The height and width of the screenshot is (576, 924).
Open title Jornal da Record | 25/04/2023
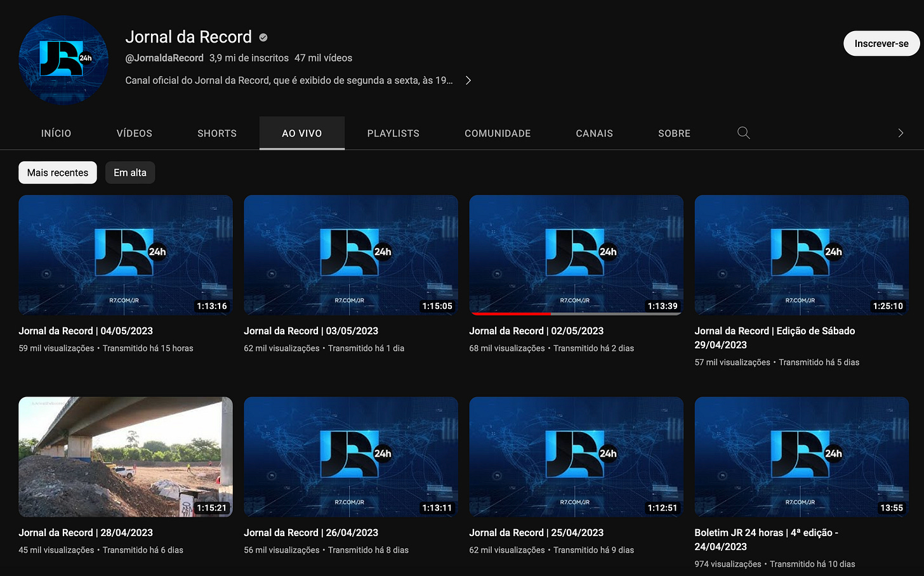tap(536, 533)
